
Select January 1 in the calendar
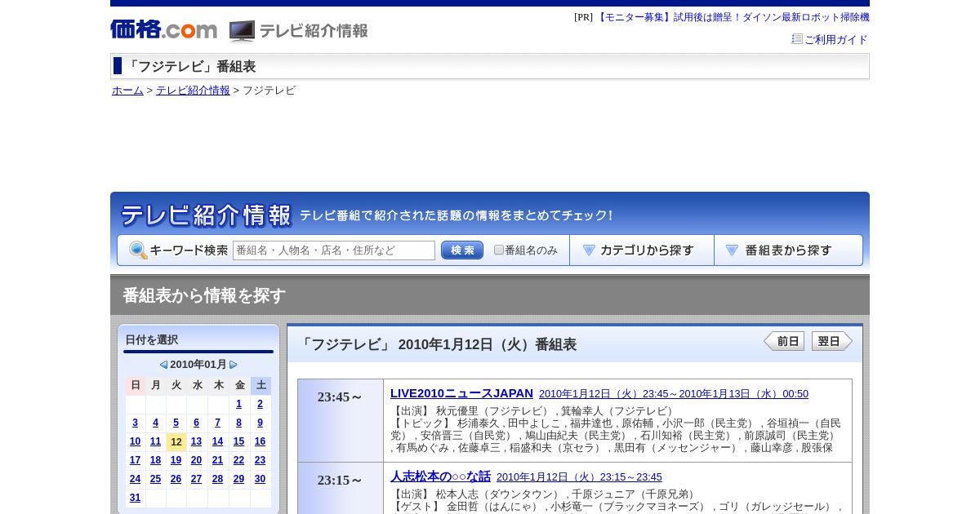click(x=239, y=404)
